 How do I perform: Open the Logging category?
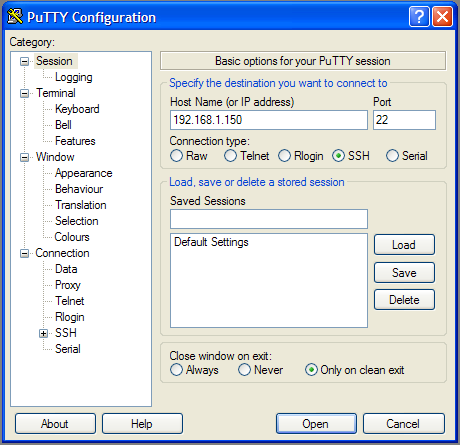pos(74,77)
